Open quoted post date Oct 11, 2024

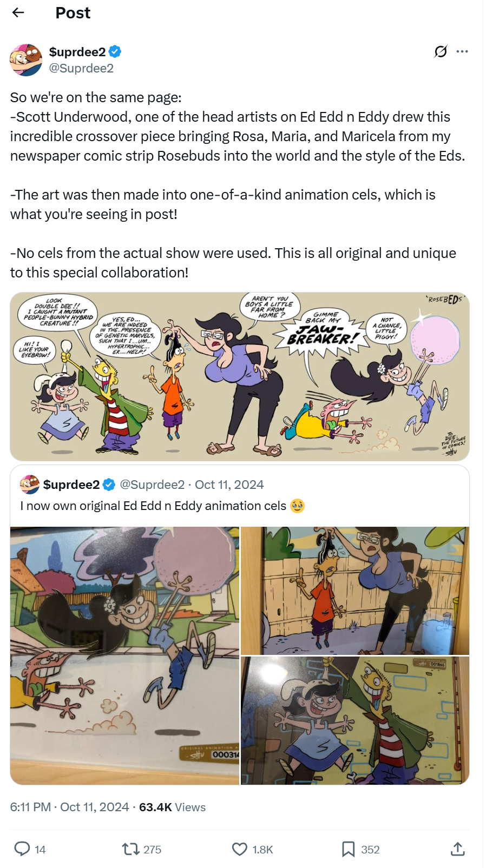pyautogui.click(x=229, y=485)
